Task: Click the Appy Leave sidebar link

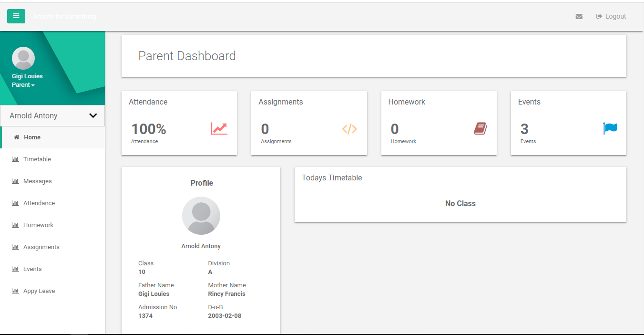Action: click(39, 291)
